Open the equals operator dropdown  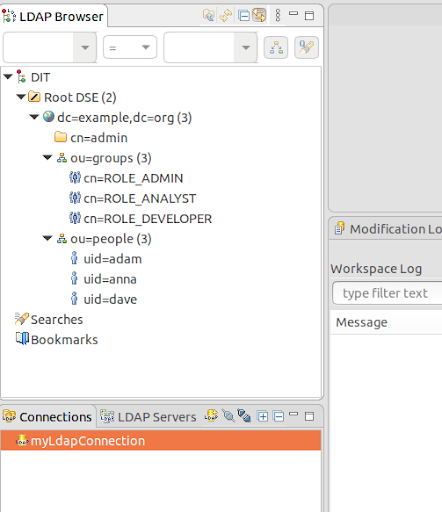pos(130,47)
